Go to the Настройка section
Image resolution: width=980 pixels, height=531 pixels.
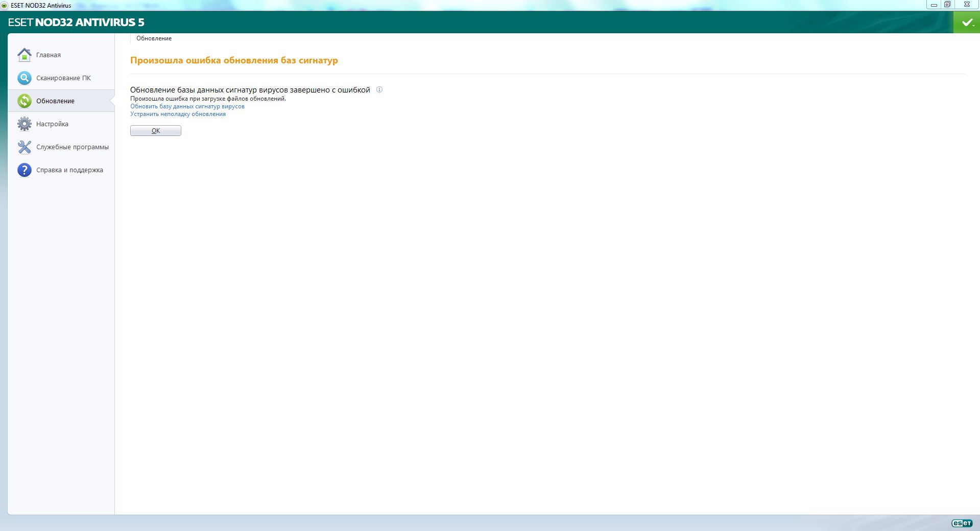tap(61, 124)
